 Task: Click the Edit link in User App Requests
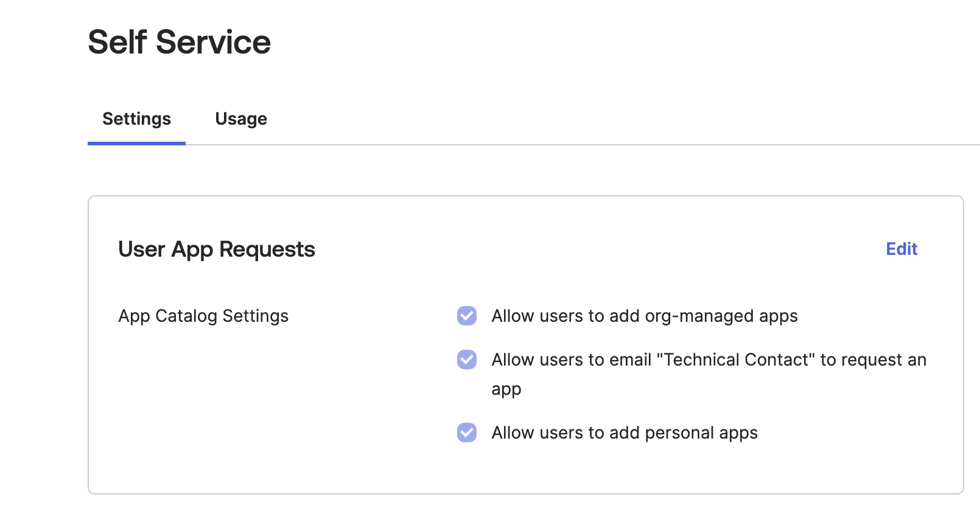(x=901, y=249)
